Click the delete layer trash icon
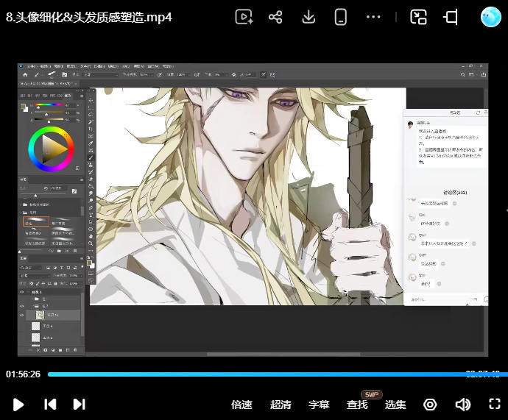 point(75,350)
